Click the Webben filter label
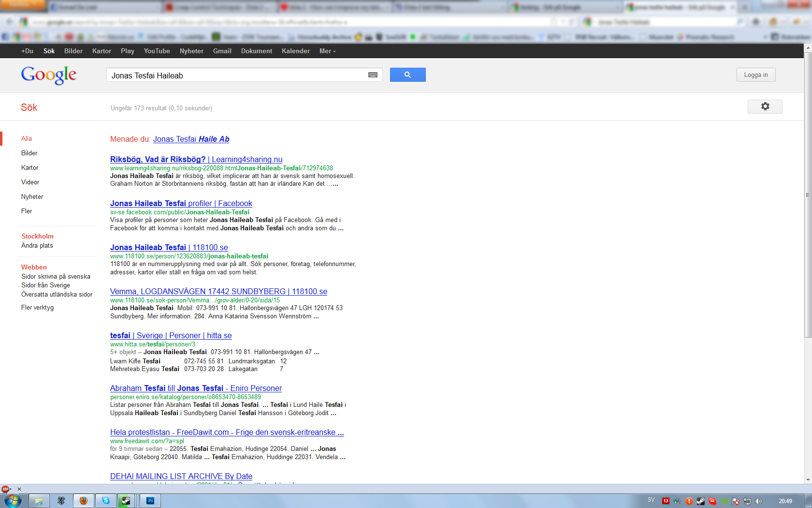This screenshot has width=812, height=508. click(x=34, y=267)
